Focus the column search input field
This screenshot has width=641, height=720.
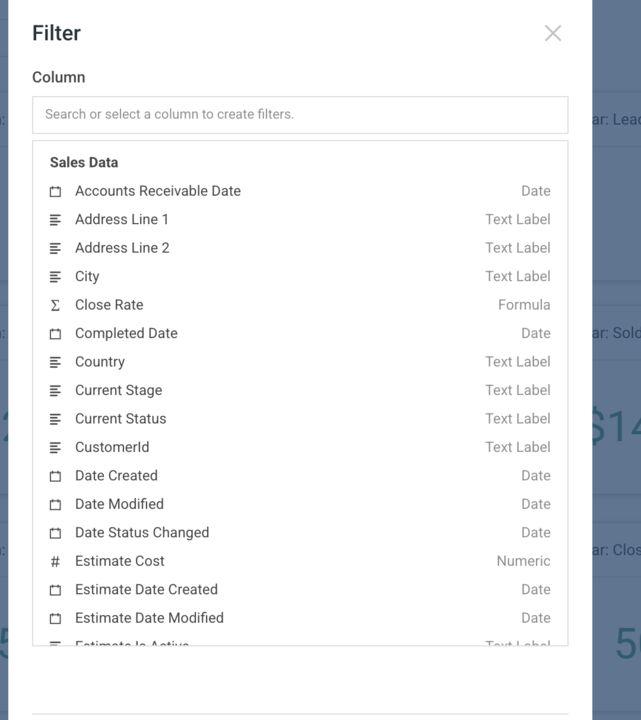tap(300, 114)
